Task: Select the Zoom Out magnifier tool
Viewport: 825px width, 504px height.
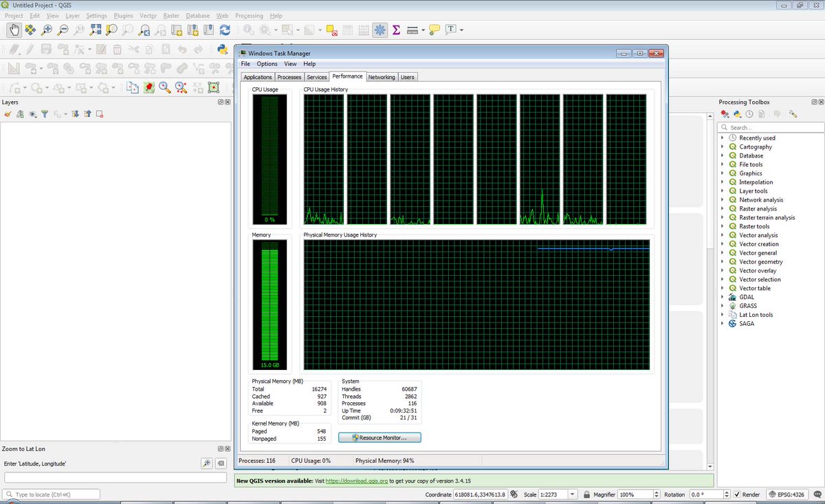Action: click(x=63, y=30)
